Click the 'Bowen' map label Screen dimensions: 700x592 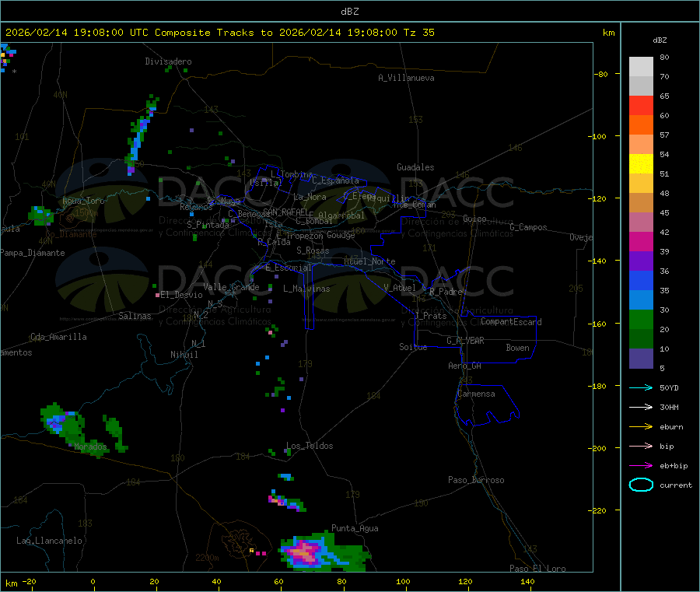pyautogui.click(x=517, y=348)
